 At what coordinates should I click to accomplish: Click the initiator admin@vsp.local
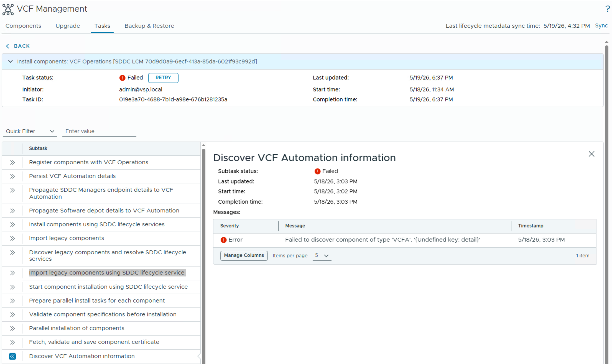[141, 89]
